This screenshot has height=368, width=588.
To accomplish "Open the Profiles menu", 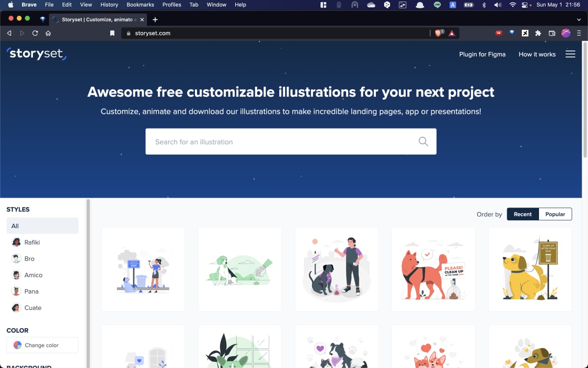I will pyautogui.click(x=171, y=5).
